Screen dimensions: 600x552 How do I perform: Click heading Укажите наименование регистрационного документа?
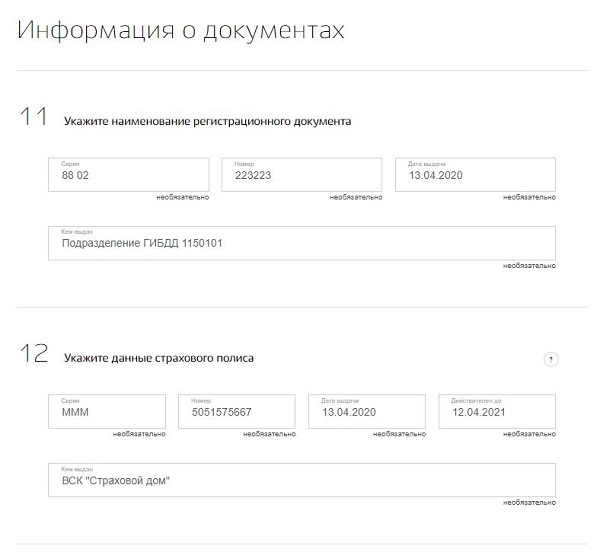[x=207, y=121]
